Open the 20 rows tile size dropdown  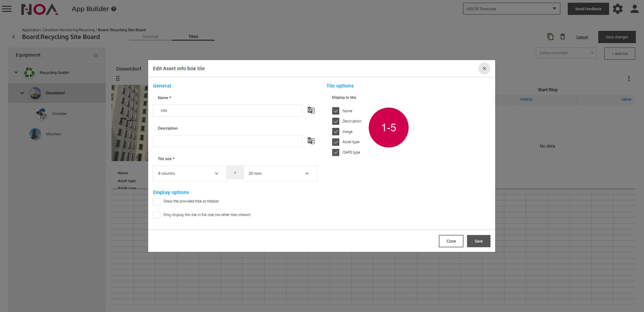[280, 174]
